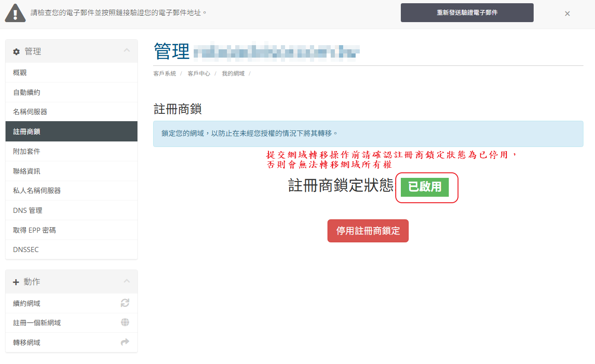The image size is (595, 364).
Task: Click the warning triangle alert icon
Action: pos(15,13)
